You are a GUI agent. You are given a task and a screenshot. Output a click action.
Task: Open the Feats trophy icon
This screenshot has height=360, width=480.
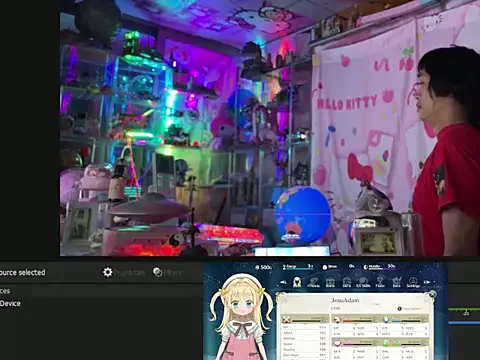[380, 282]
